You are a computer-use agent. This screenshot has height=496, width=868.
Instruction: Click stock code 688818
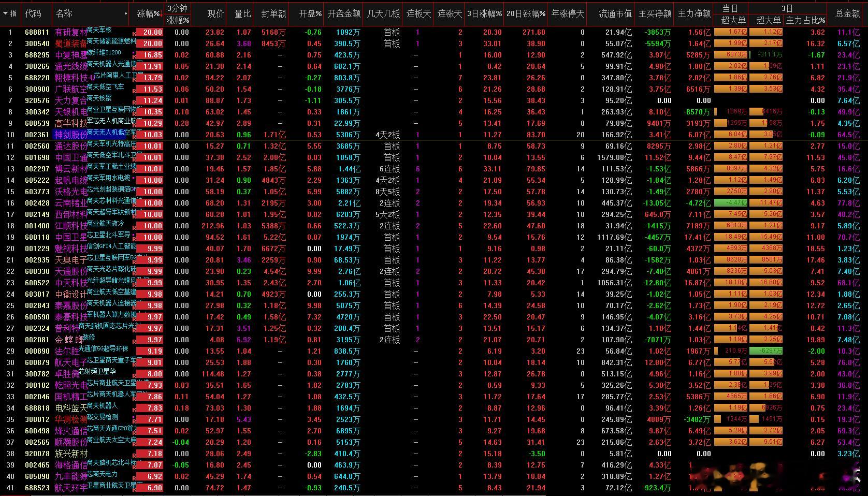pos(37,408)
